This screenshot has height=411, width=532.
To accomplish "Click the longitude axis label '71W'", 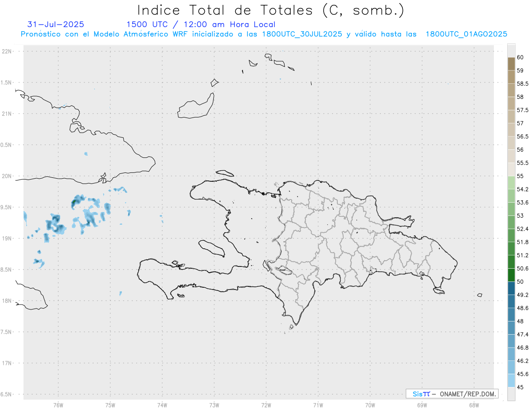I will coord(318,405).
